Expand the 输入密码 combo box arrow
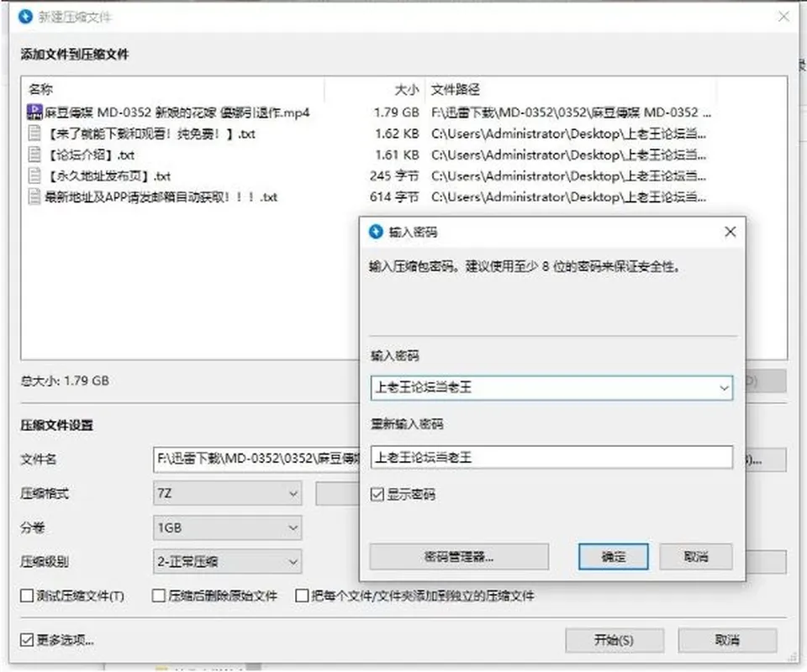This screenshot has height=672, width=807. [x=724, y=388]
